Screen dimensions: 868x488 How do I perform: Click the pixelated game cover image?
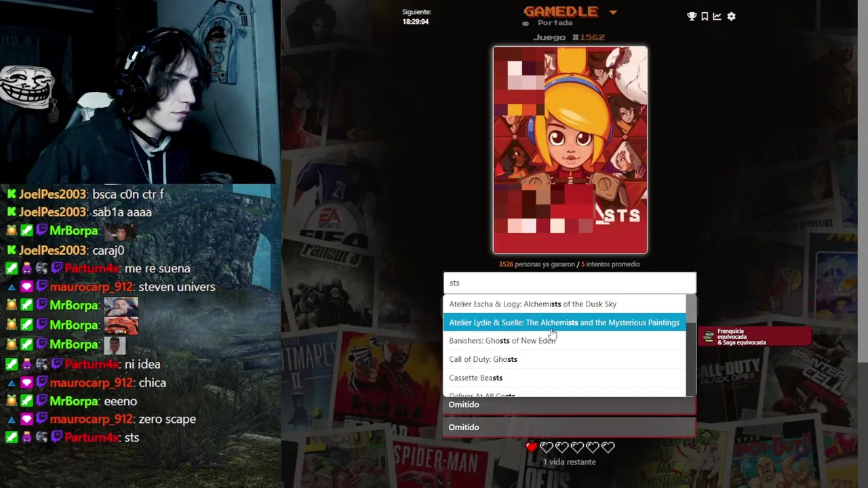[x=570, y=150]
